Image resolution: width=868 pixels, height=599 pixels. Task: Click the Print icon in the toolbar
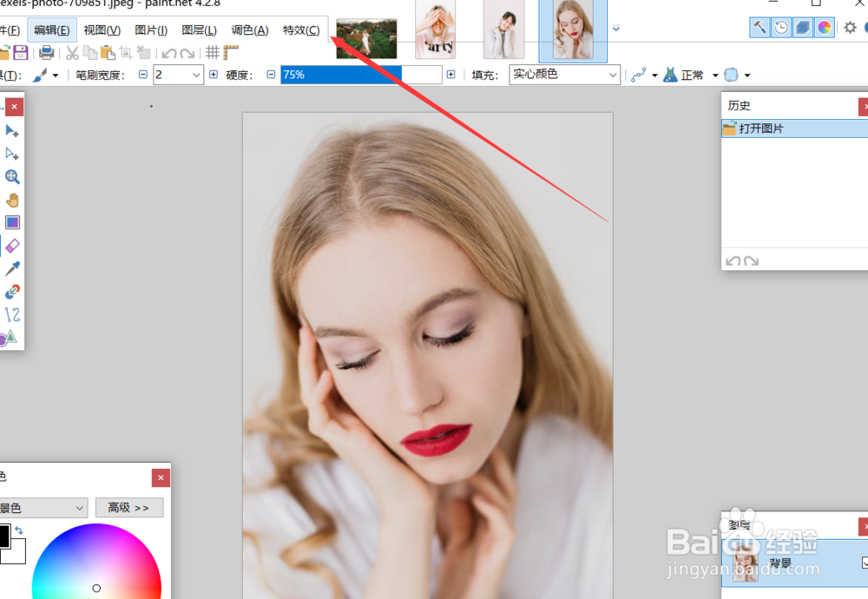[x=48, y=51]
